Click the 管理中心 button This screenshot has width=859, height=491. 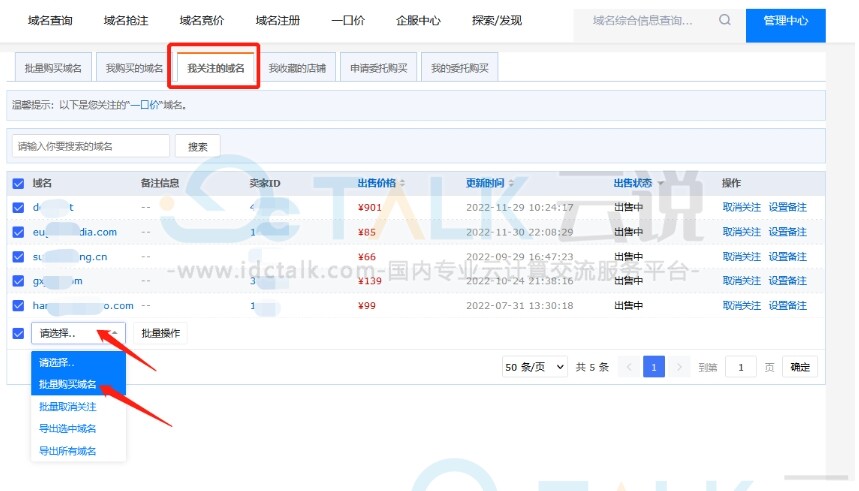(x=786, y=25)
